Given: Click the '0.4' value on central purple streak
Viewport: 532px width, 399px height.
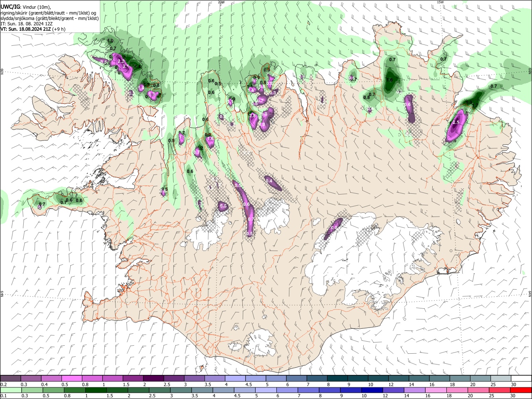Looking at the screenshot, I should (x=269, y=181).
